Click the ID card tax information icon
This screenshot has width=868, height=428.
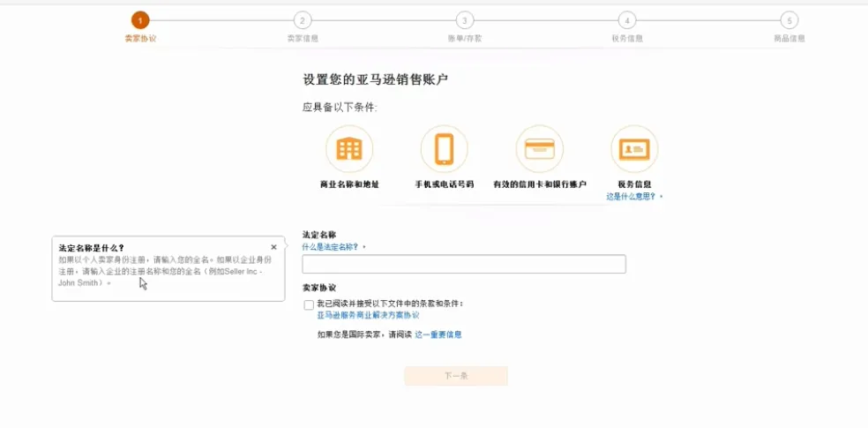pyautogui.click(x=634, y=149)
